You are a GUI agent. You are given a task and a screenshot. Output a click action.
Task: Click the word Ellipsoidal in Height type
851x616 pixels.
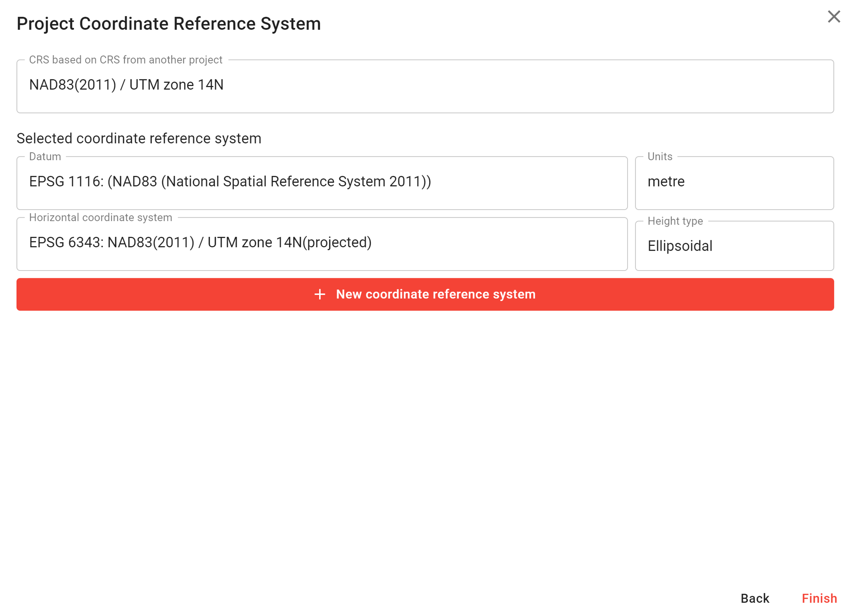tap(680, 246)
